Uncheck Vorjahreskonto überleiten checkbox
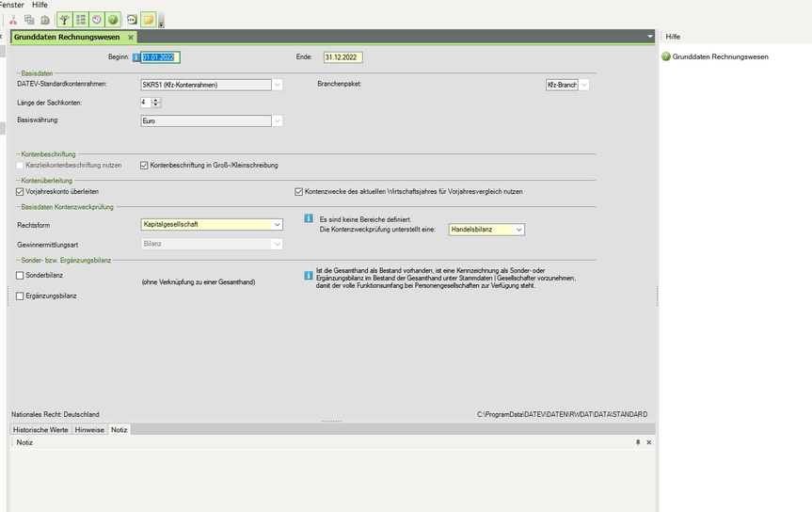Screen dimensions: 812x512 click(x=21, y=191)
